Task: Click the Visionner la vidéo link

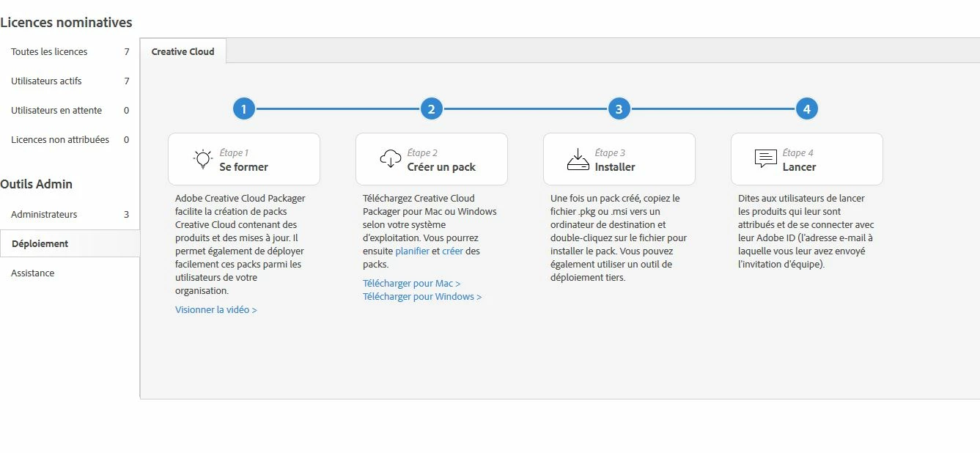Action: click(216, 310)
